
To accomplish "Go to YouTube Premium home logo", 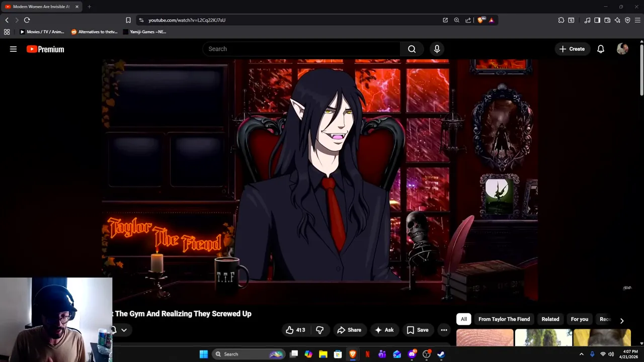I will [x=45, y=49].
